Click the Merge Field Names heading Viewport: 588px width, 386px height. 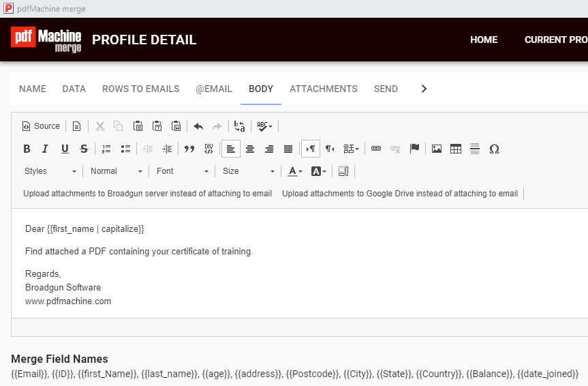coord(59,359)
